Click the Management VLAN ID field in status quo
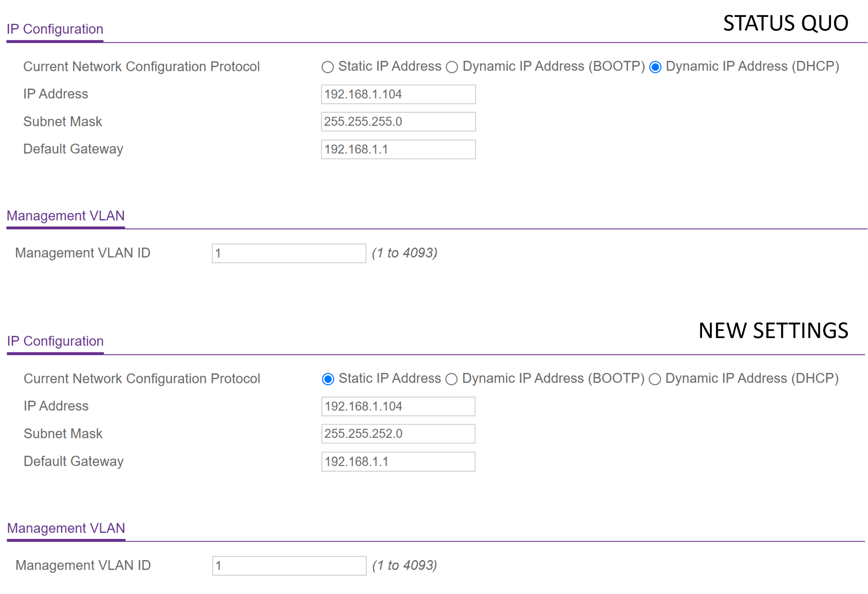Image resolution: width=868 pixels, height=594 pixels. (288, 253)
